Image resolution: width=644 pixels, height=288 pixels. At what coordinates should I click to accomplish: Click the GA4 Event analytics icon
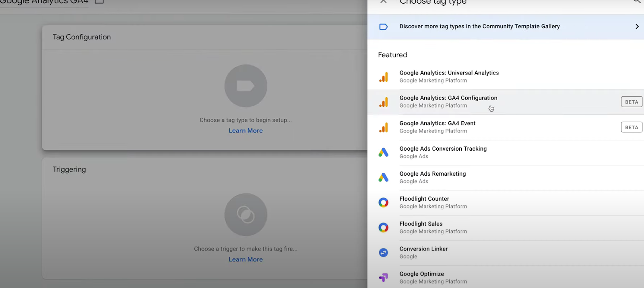pos(384,127)
